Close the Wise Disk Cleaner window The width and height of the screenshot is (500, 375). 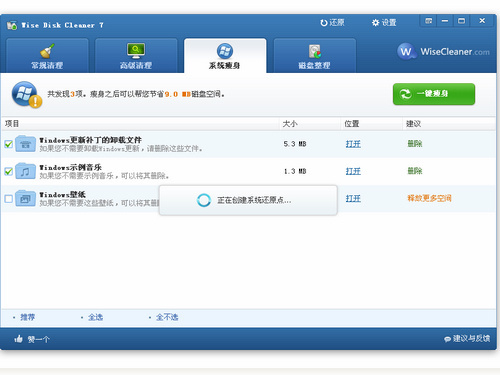click(482, 21)
